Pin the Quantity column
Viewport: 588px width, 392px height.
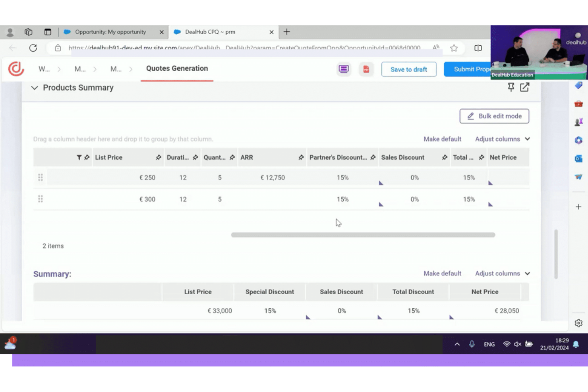pyautogui.click(x=232, y=158)
